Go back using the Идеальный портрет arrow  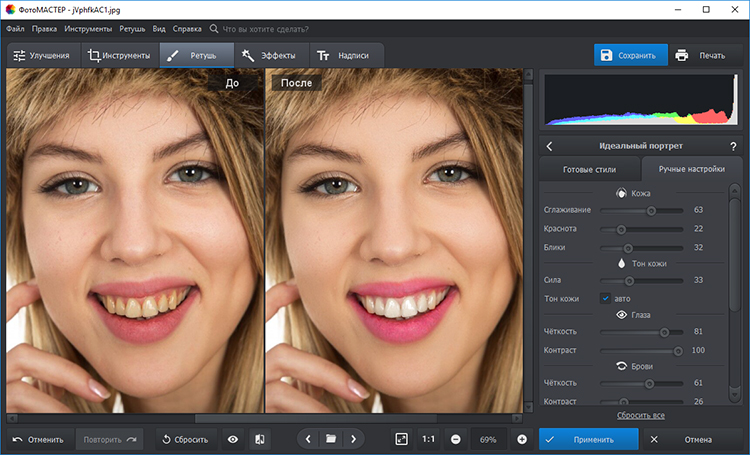[x=549, y=146]
